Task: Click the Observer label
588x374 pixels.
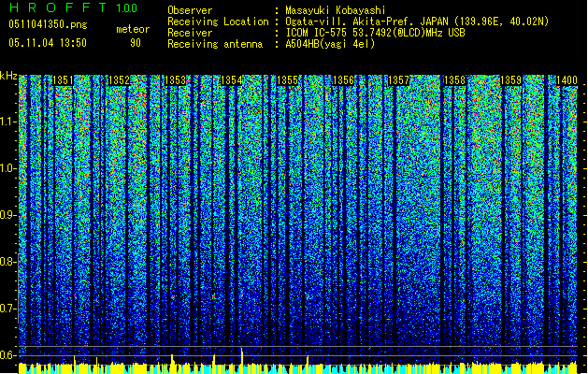Action: 190,10
